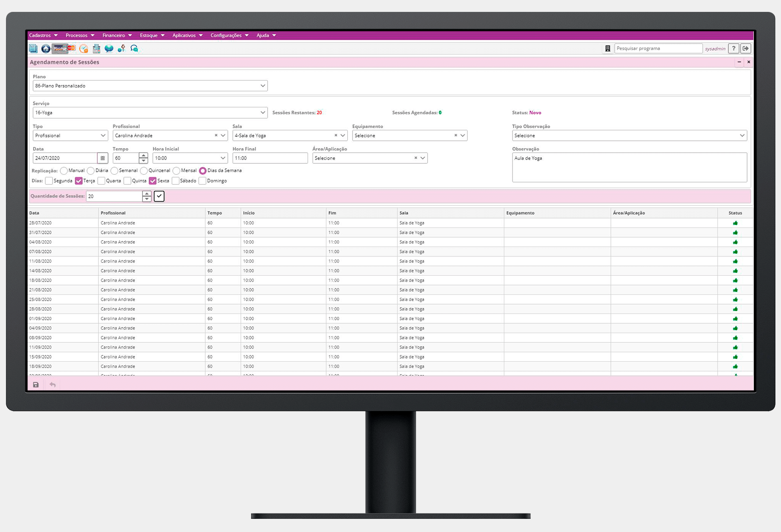Viewport: 781px width, 532px height.
Task: Open the clock schedule toolbar icon
Action: [x=84, y=49]
